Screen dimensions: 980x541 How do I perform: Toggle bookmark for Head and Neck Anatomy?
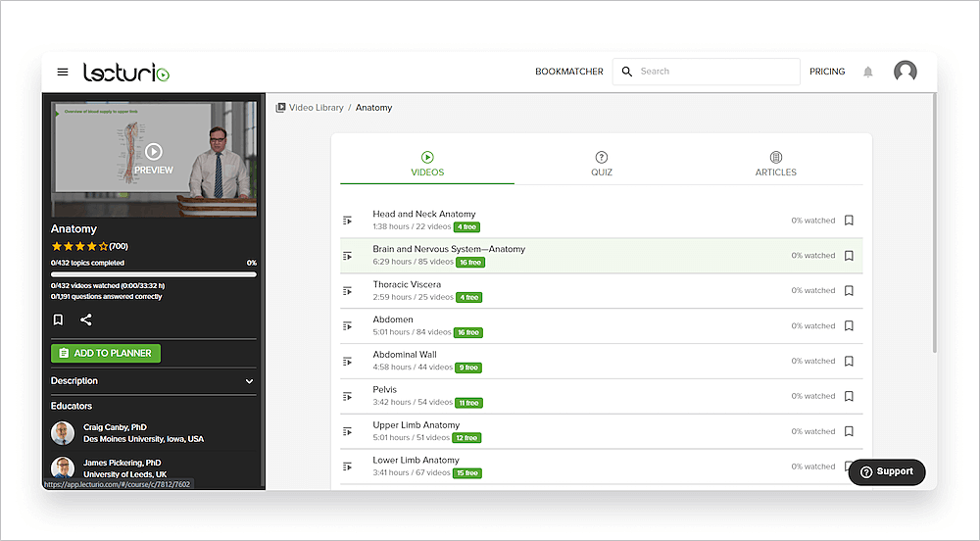coord(849,221)
